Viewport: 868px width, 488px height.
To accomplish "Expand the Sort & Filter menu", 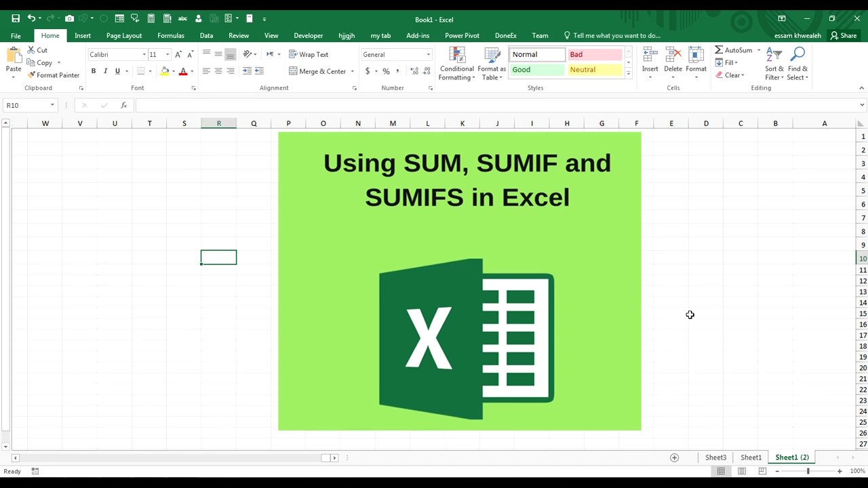I will click(x=774, y=64).
